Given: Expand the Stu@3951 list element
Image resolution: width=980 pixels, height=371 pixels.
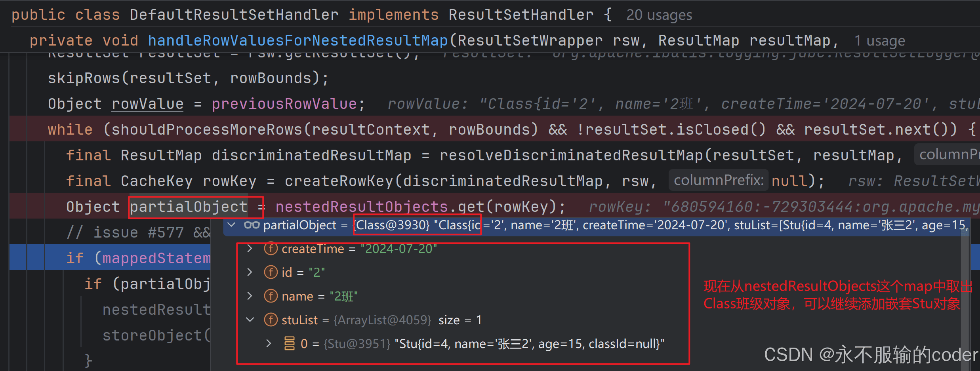Looking at the screenshot, I should click(x=269, y=343).
